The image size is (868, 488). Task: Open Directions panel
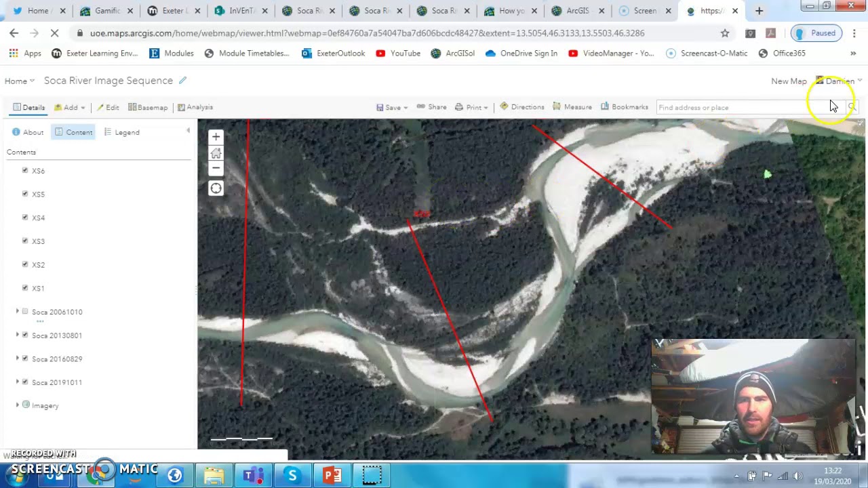click(x=521, y=107)
